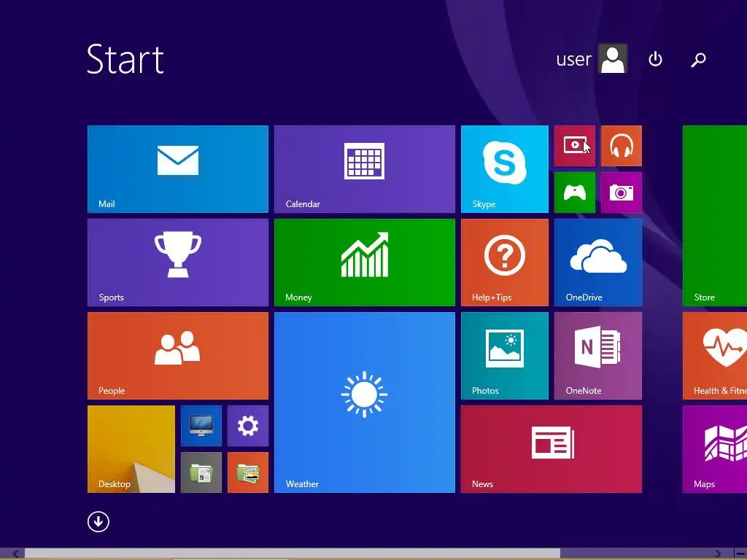747x560 pixels.
Task: Open the Xbox Games tile
Action: pos(575,192)
